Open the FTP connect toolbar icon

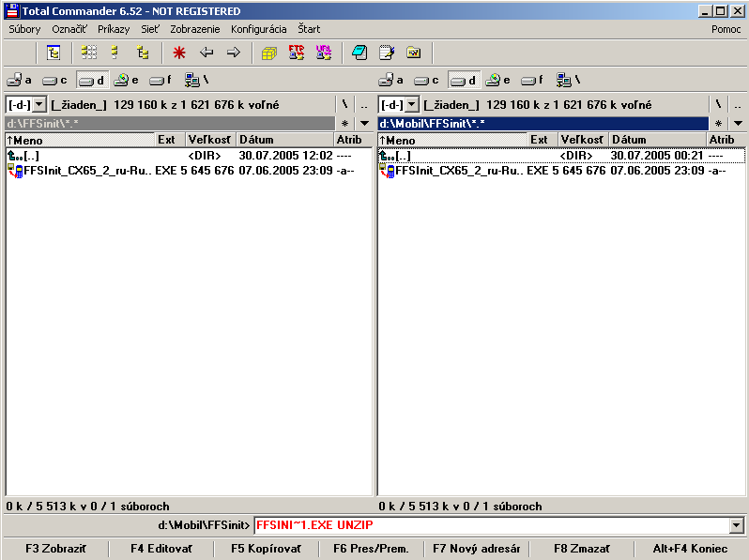297,53
